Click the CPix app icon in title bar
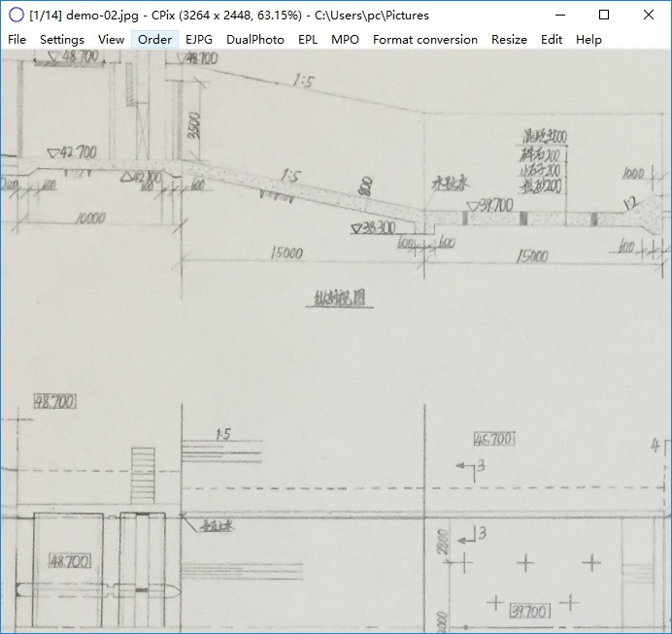Image resolution: width=672 pixels, height=634 pixels. coord(17,15)
